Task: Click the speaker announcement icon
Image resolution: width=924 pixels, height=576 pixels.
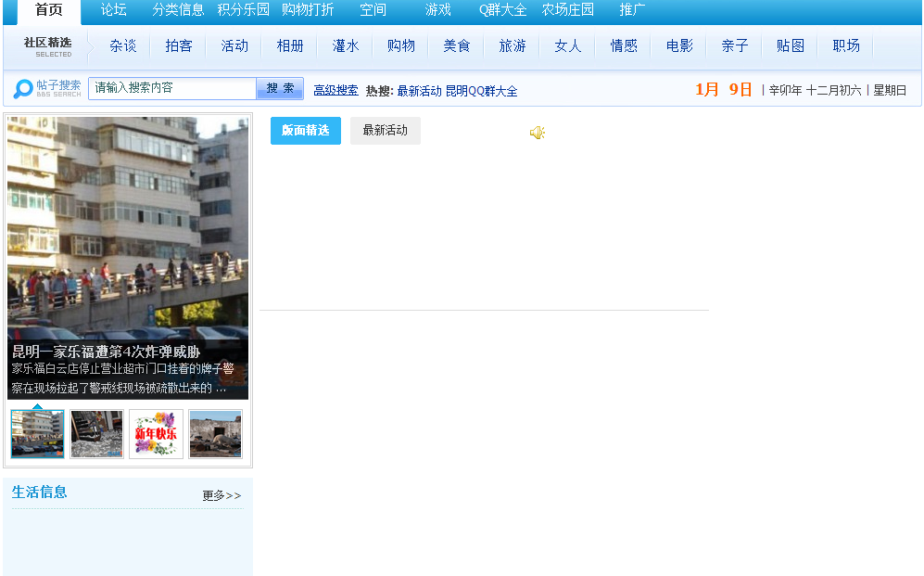Action: (537, 133)
